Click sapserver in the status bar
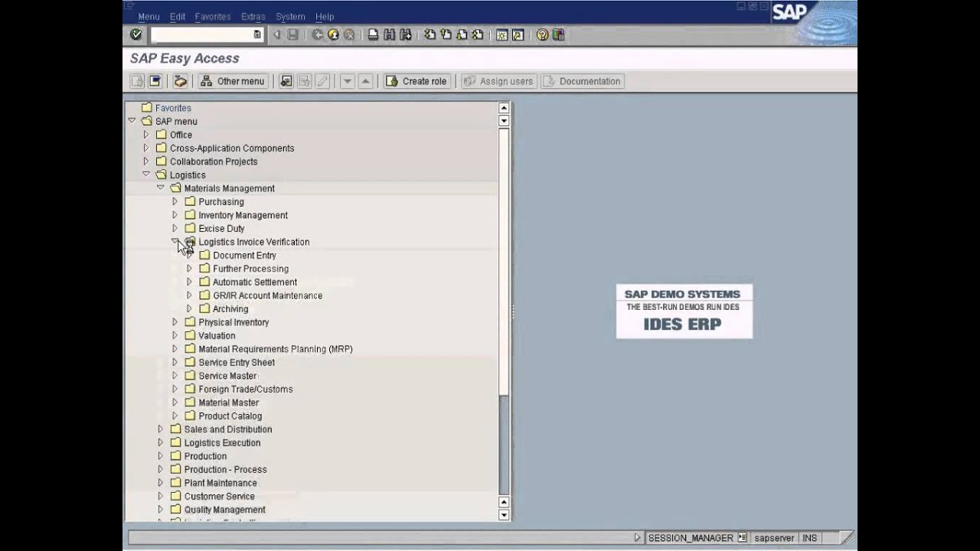The width and height of the screenshot is (980, 551). pos(774,538)
